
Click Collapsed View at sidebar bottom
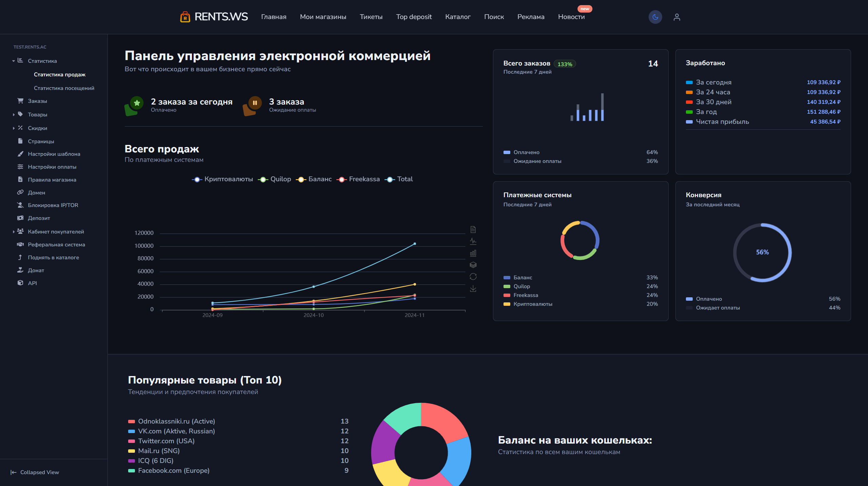pyautogui.click(x=35, y=472)
